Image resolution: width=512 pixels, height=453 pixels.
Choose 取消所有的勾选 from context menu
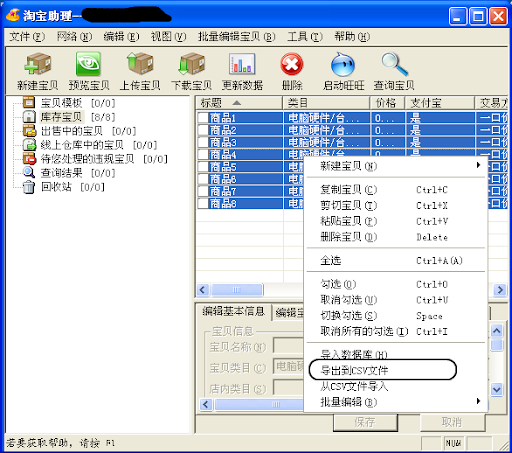pyautogui.click(x=395, y=331)
